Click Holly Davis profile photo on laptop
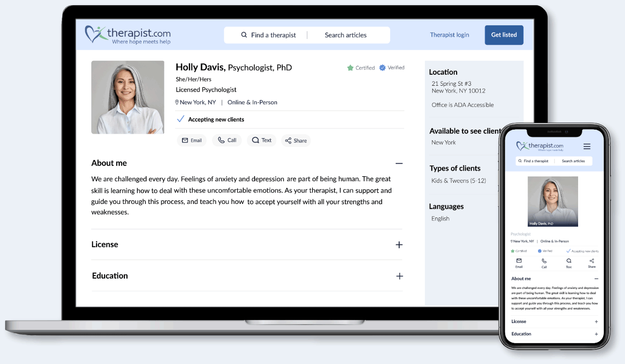The height and width of the screenshot is (364, 625). (x=128, y=97)
